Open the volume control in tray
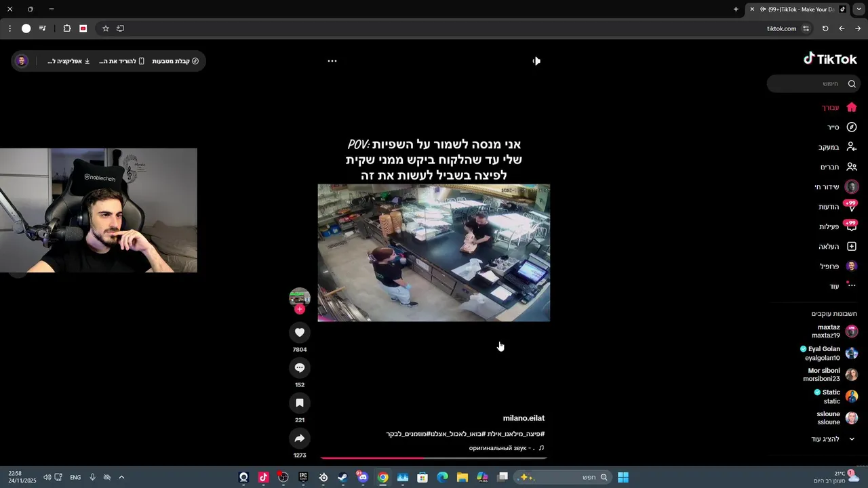The width and height of the screenshot is (868, 488). pyautogui.click(x=47, y=477)
